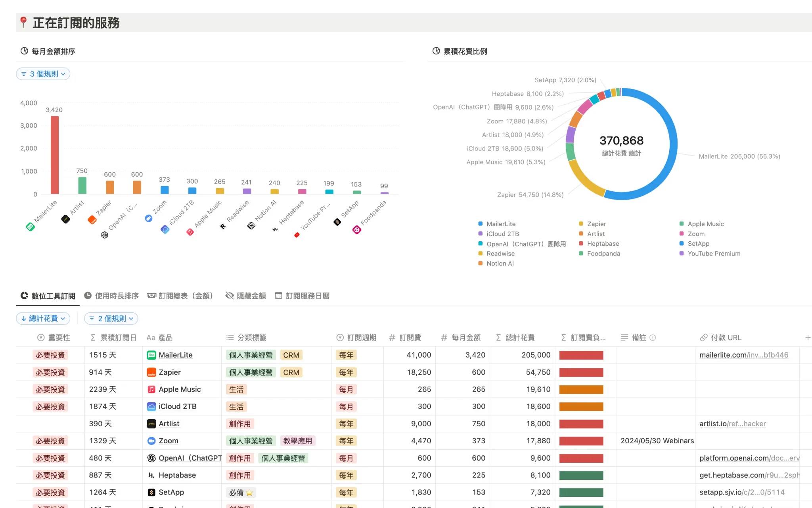Switch to 訂閱服務日曆 tab

(303, 296)
